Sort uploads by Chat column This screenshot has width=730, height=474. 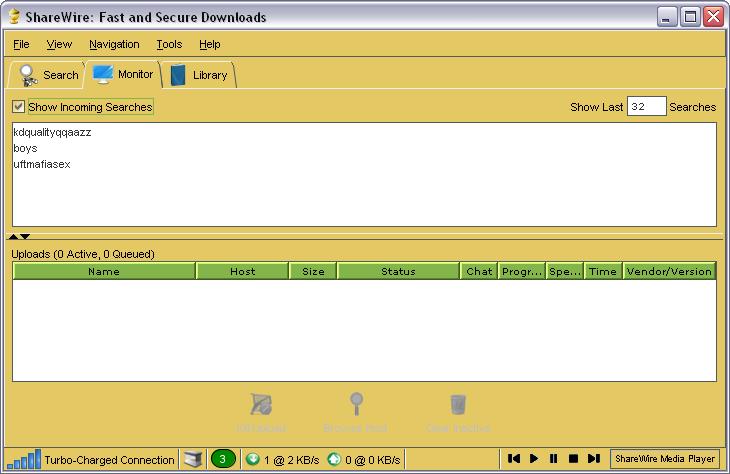tap(479, 271)
